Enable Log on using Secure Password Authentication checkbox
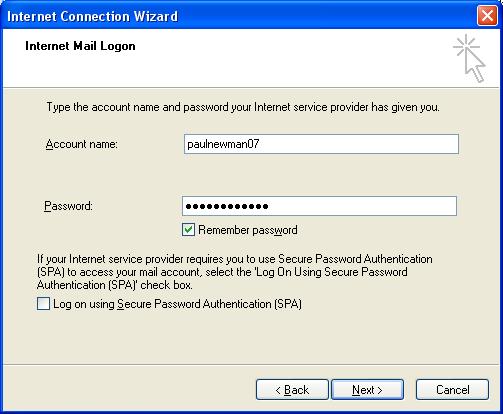 43,304
